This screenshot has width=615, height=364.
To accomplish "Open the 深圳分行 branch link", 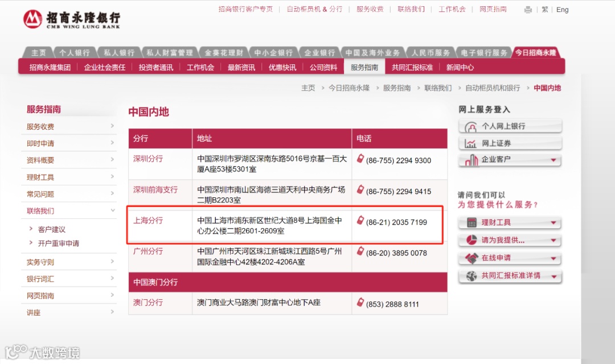I will click(148, 159).
